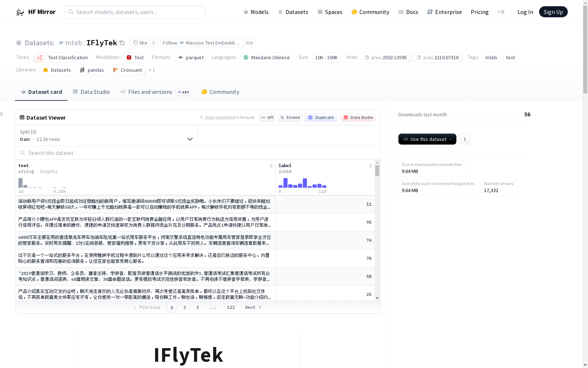Click the sort icon on text column
This screenshot has width=588, height=368.
coord(271,166)
